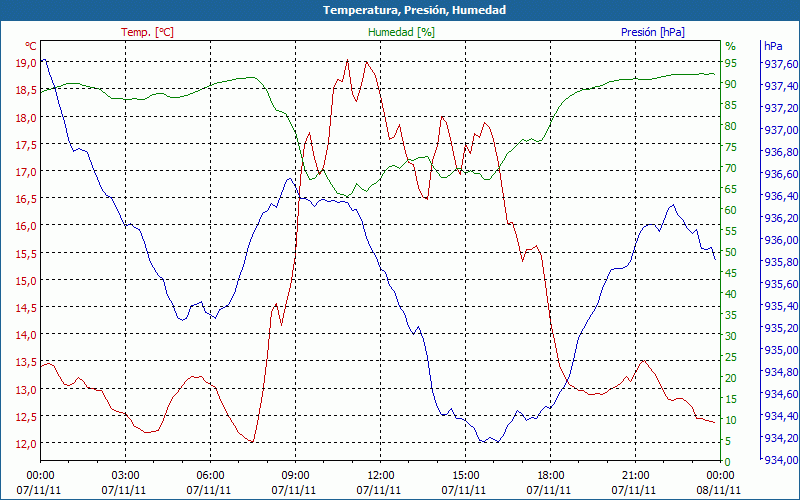Click the 12,0 temperature axis value
This screenshot has height=500, width=800.
(x=27, y=444)
